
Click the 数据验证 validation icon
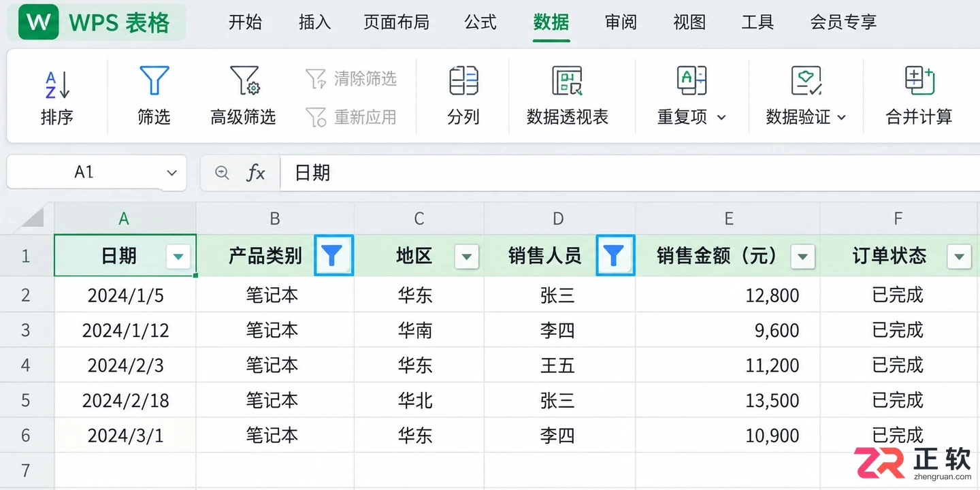pos(806,81)
